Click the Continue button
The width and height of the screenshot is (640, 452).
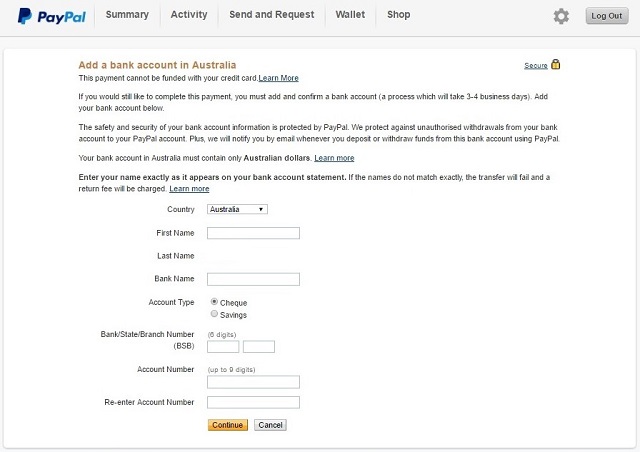point(227,425)
